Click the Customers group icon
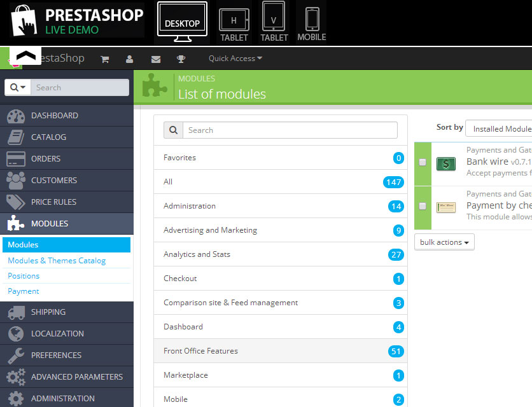 point(16,181)
